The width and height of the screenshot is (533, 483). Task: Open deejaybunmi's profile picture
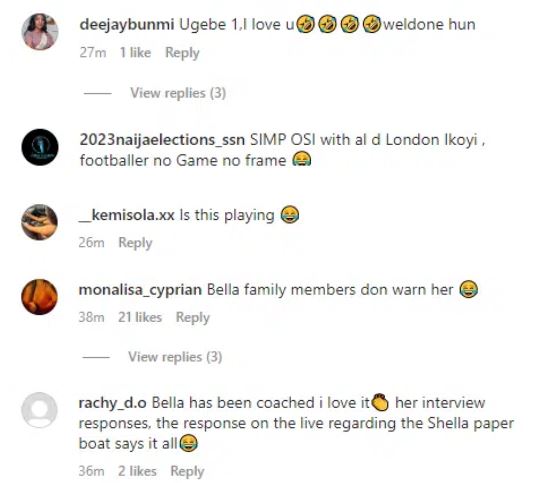coord(40,32)
